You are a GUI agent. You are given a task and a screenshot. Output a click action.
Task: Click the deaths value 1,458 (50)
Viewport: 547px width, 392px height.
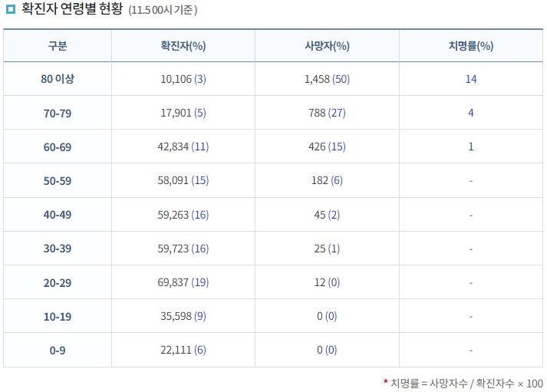click(x=328, y=79)
